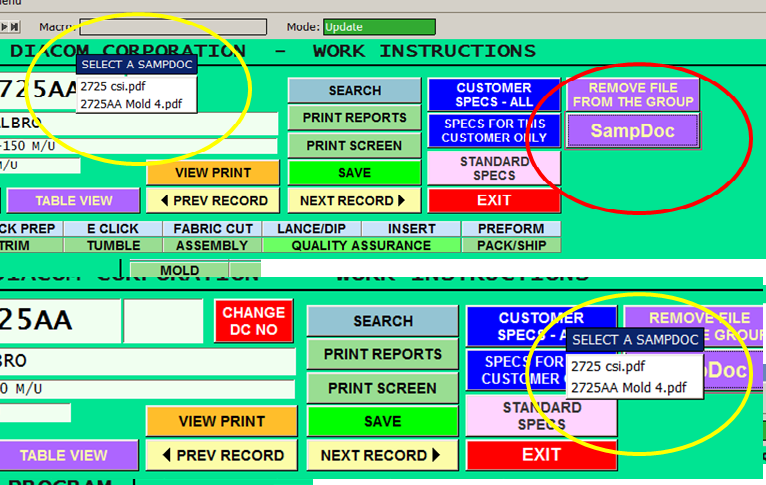Viewport: 766px width, 485px height.
Task: Switch to the PREFORM tab
Action: [x=511, y=229]
